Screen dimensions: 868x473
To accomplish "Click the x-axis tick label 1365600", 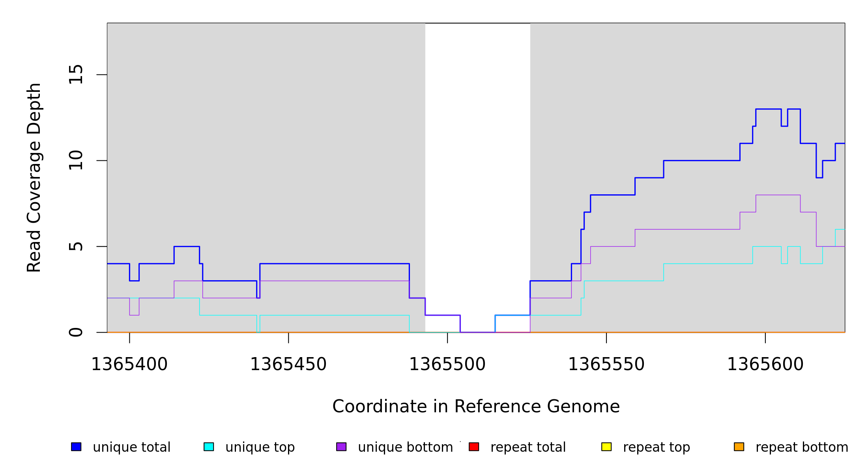I will click(x=765, y=364).
